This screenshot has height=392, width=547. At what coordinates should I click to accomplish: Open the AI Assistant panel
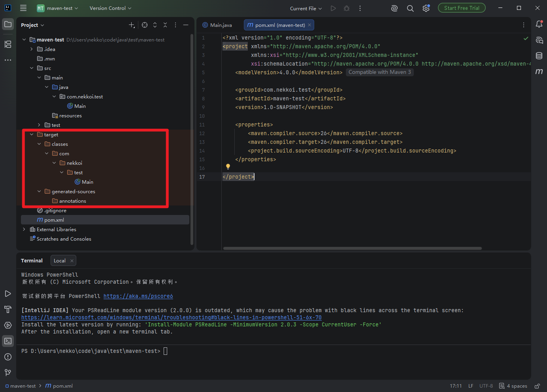click(x=539, y=40)
